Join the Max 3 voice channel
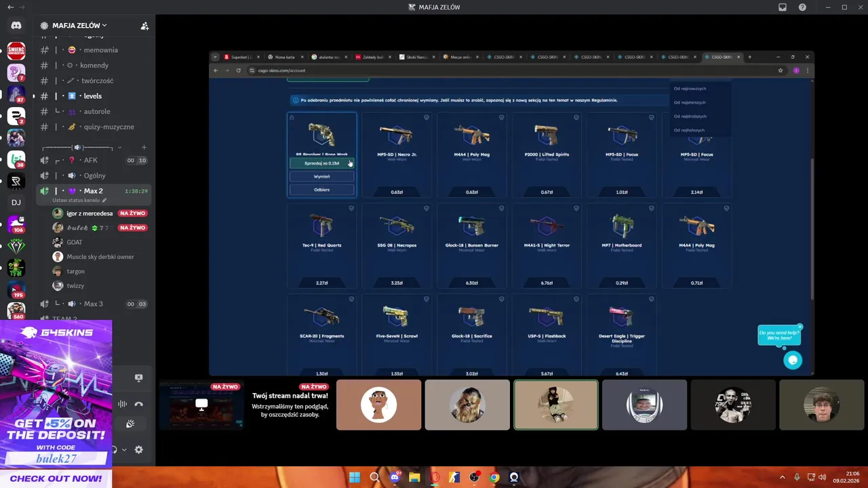The width and height of the screenshot is (868, 488). (95, 304)
